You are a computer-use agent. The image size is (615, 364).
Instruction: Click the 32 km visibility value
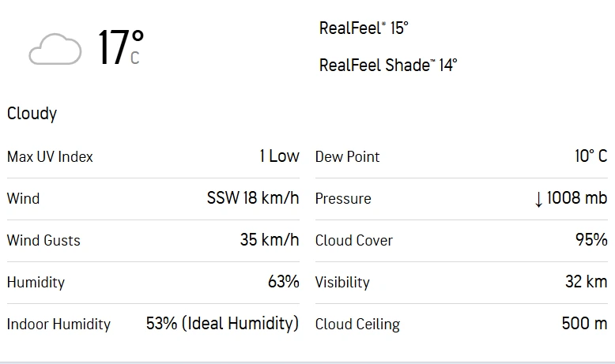point(586,282)
